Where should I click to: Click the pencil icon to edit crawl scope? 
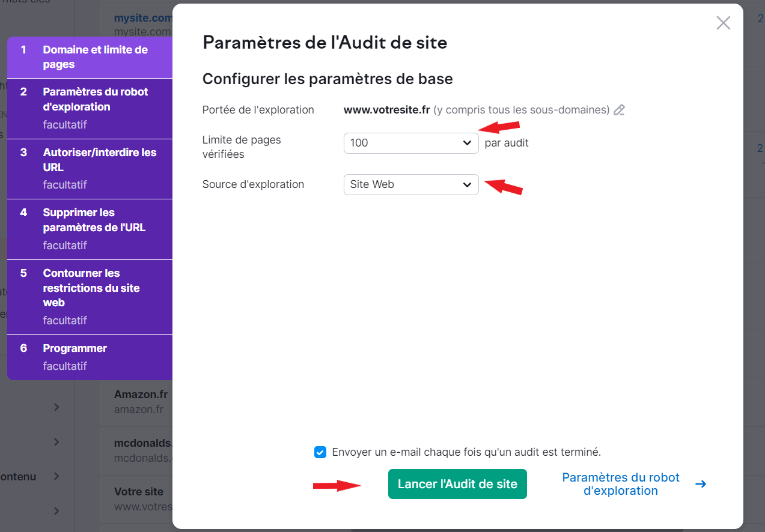pyautogui.click(x=620, y=109)
